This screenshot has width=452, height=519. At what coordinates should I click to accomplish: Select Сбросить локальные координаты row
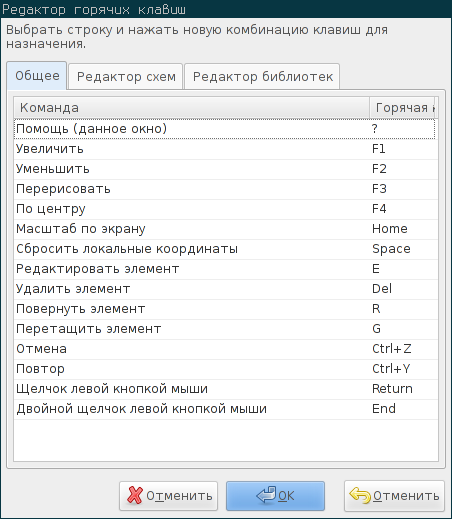[x=226, y=249]
